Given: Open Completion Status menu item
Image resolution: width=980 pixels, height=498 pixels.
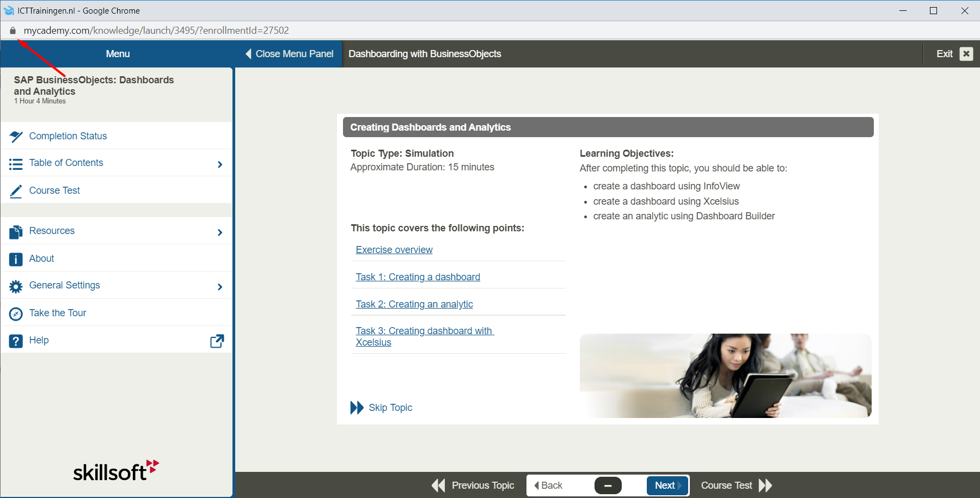Looking at the screenshot, I should pos(117,136).
